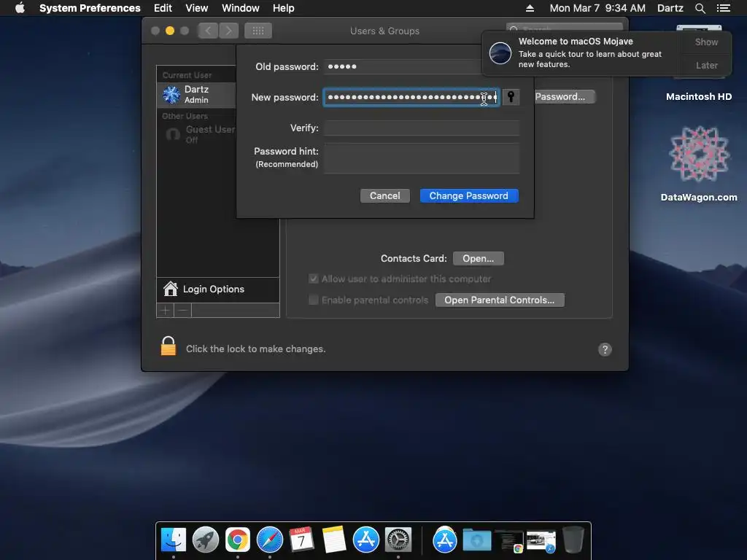
Task: Show all preferences grid icon
Action: (x=258, y=31)
